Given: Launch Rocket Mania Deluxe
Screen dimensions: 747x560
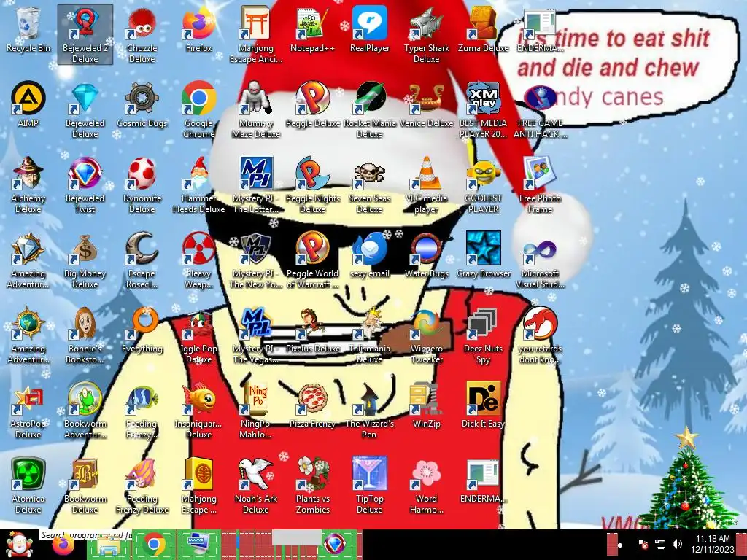Looking at the screenshot, I should (x=370, y=109).
